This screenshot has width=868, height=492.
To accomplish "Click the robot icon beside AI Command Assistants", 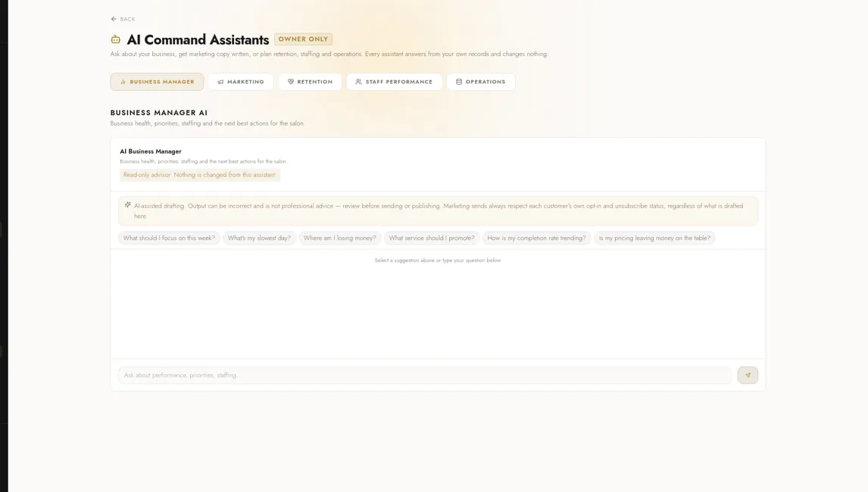I will 115,39.
